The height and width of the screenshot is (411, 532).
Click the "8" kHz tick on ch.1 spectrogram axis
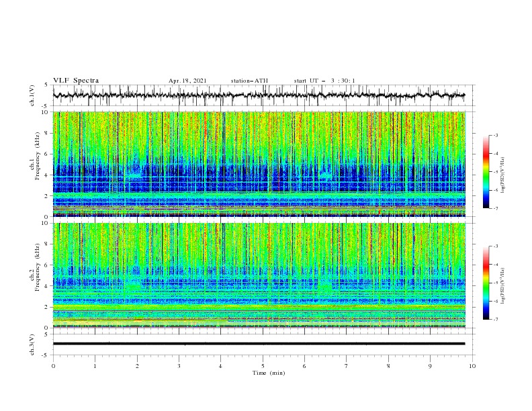(46, 133)
